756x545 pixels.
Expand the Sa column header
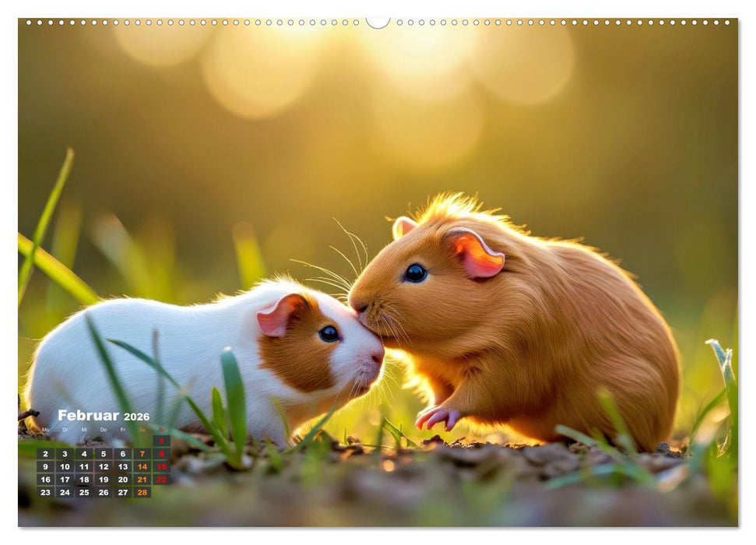[142, 430]
